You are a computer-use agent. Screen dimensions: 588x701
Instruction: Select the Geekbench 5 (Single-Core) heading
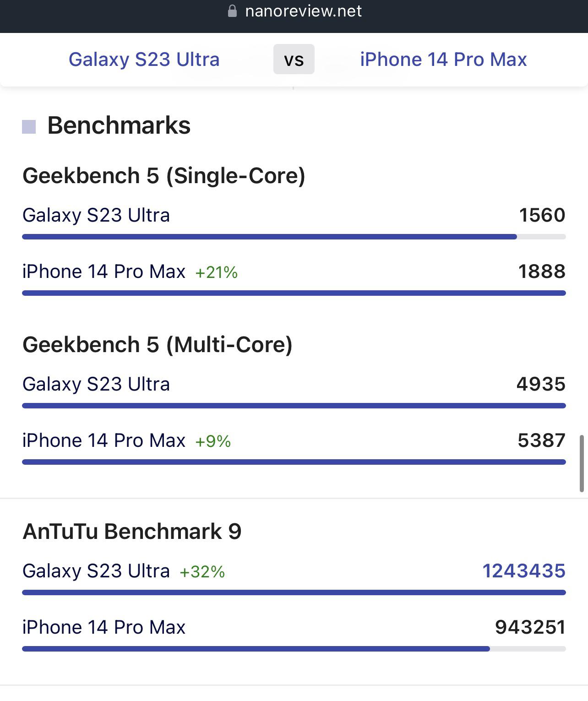pos(164,176)
